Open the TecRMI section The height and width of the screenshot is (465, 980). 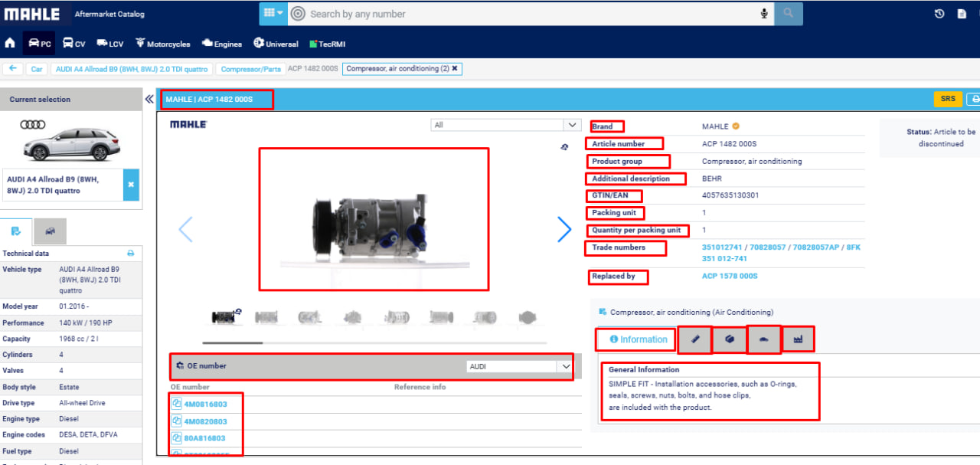[327, 44]
